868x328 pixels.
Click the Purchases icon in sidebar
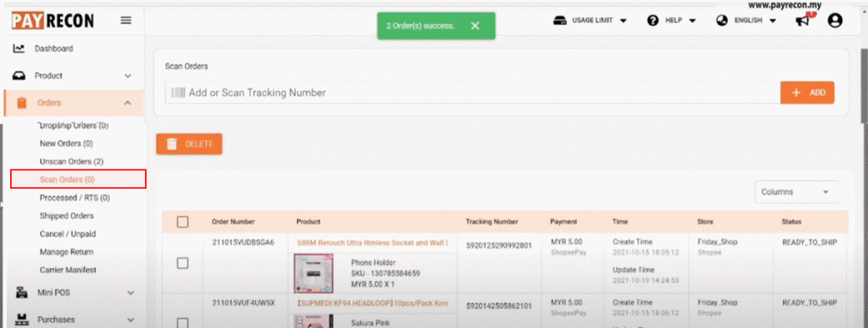pyautogui.click(x=21, y=320)
